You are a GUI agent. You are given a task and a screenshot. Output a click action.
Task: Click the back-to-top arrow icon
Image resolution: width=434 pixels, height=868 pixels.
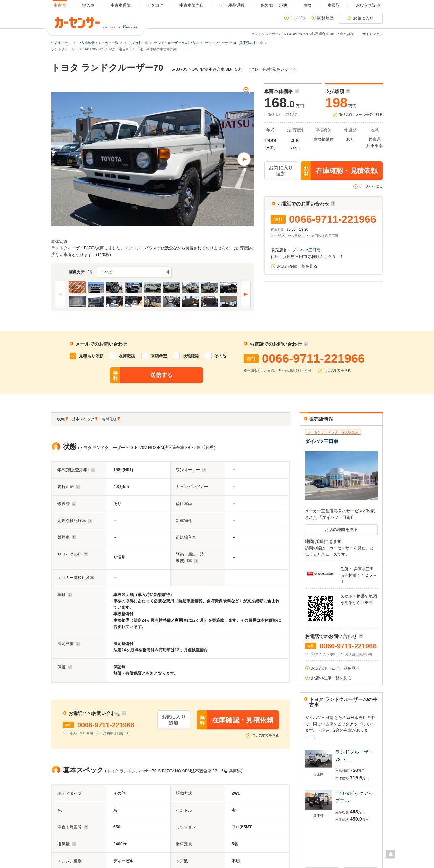pos(390,854)
